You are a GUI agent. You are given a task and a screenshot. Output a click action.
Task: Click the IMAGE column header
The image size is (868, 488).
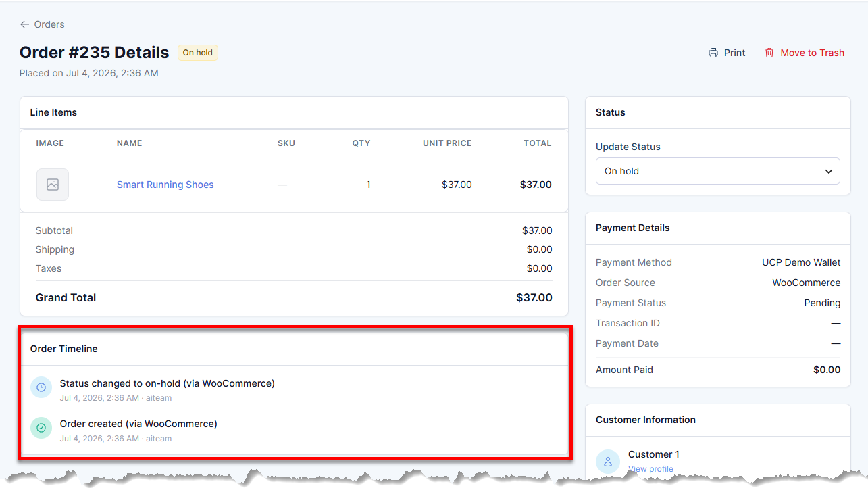50,143
